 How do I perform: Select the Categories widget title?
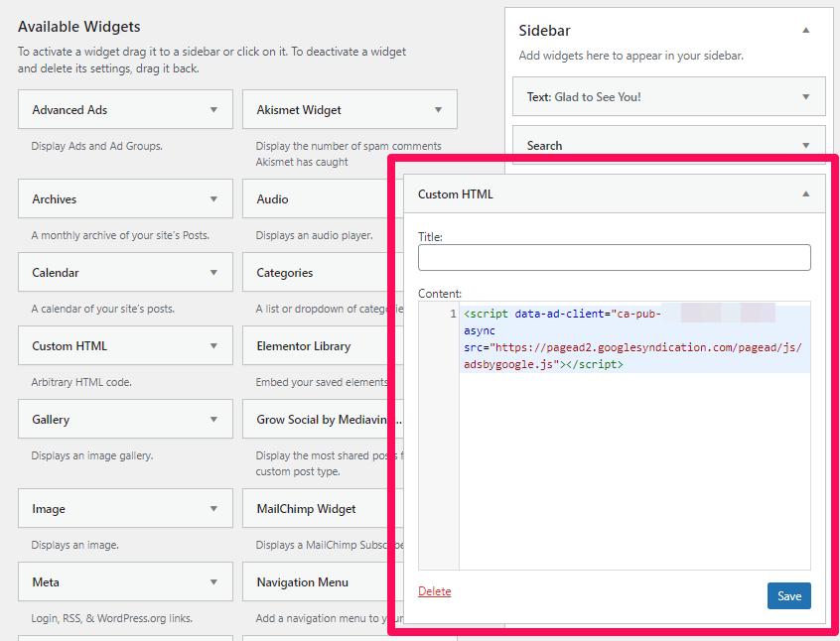pyautogui.click(x=284, y=273)
